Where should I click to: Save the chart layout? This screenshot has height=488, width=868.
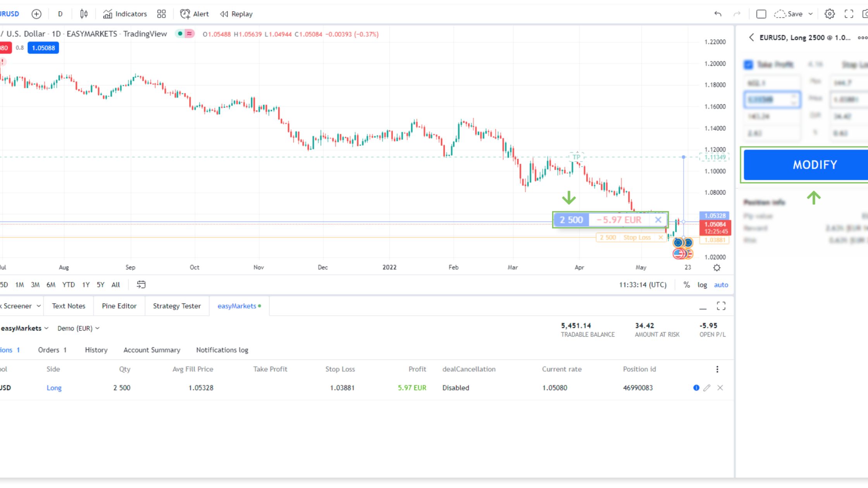[788, 14]
